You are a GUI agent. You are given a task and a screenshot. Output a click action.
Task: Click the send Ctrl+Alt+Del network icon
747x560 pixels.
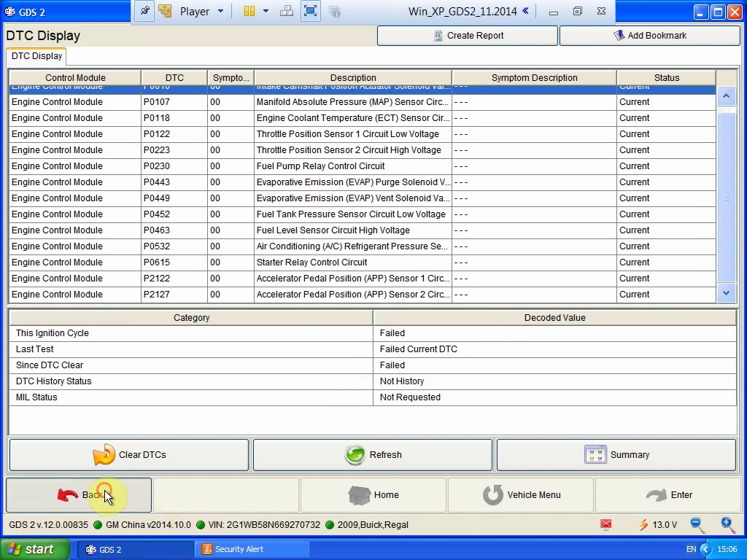286,11
